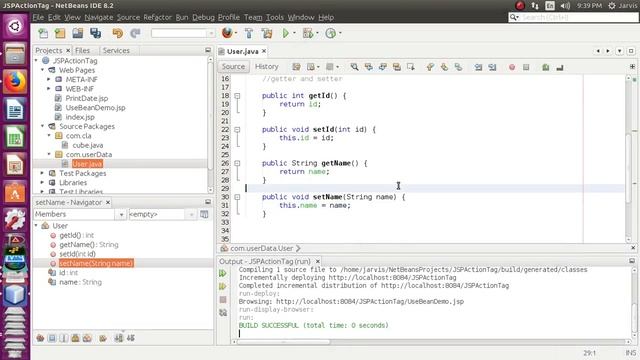Click the Redo toolbar icon
The image size is (640, 360).
pos(135,33)
